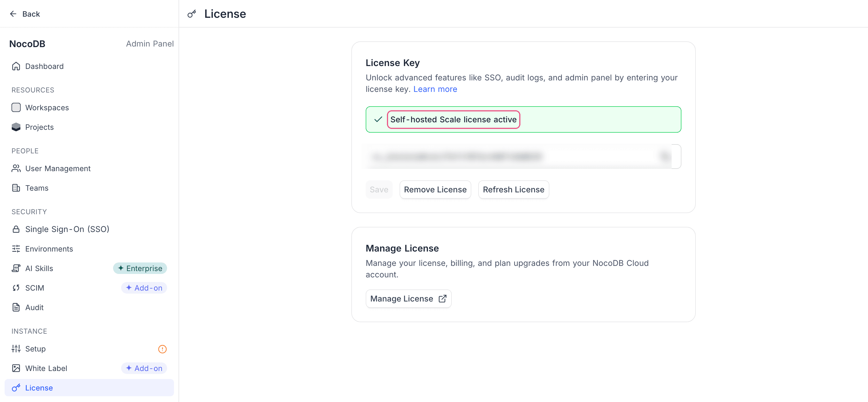Select AI Skills menu item
This screenshot has height=402, width=868.
(x=89, y=268)
